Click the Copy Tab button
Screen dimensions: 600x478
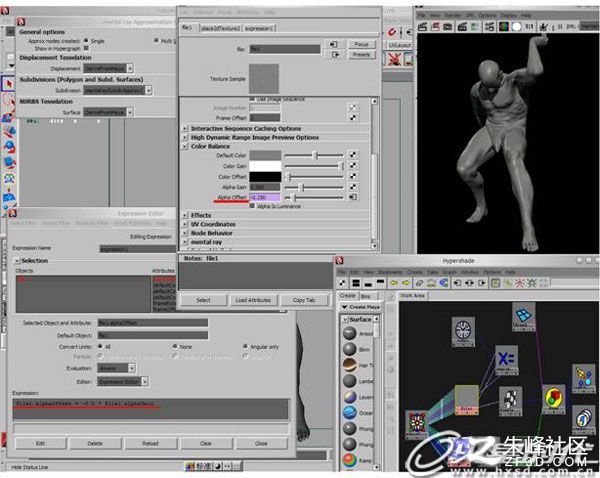(304, 300)
